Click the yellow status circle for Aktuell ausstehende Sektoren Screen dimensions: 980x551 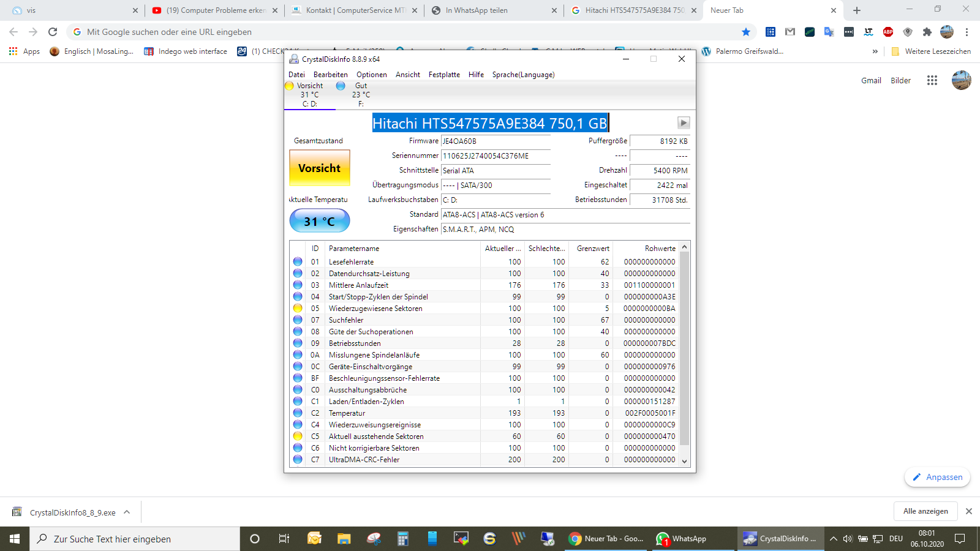tap(298, 437)
